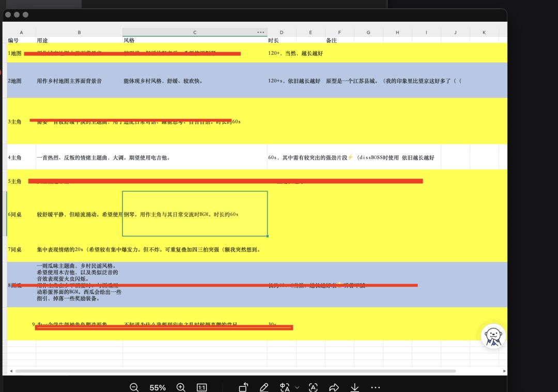Reset image to 1:1 original size
Image resolution: width=558 pixels, height=392 pixels.
202,387
